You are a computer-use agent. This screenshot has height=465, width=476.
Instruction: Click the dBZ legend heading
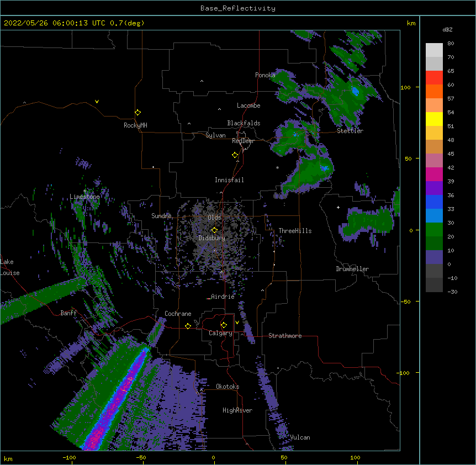point(447,30)
